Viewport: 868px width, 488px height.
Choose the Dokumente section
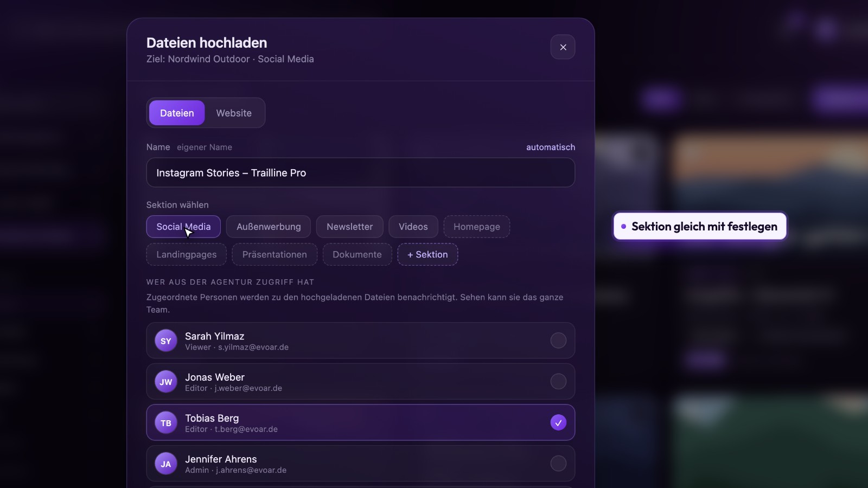[357, 254]
